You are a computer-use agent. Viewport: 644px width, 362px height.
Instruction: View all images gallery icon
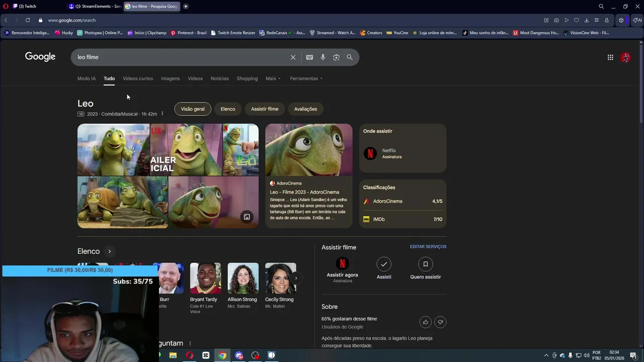[x=247, y=217]
